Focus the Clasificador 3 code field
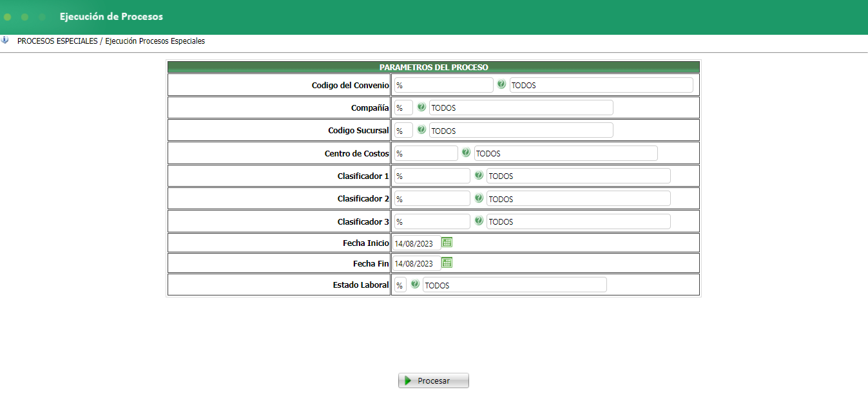Screen dimensions: 868x403 click(x=432, y=221)
